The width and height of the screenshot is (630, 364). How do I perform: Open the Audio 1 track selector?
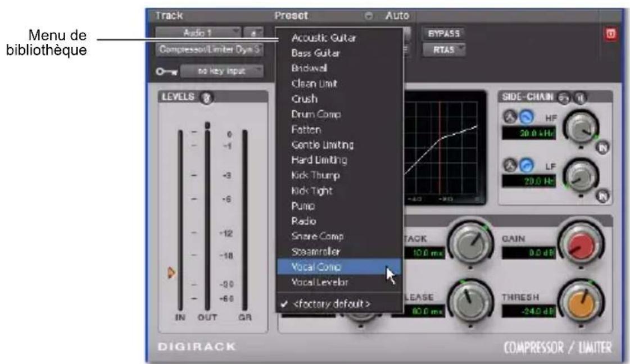click(x=198, y=33)
